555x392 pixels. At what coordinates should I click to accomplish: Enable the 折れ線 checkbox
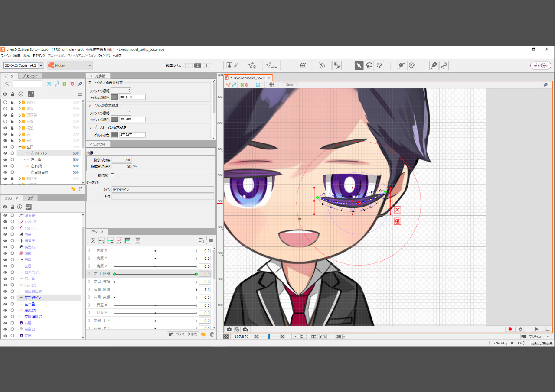[x=113, y=175]
